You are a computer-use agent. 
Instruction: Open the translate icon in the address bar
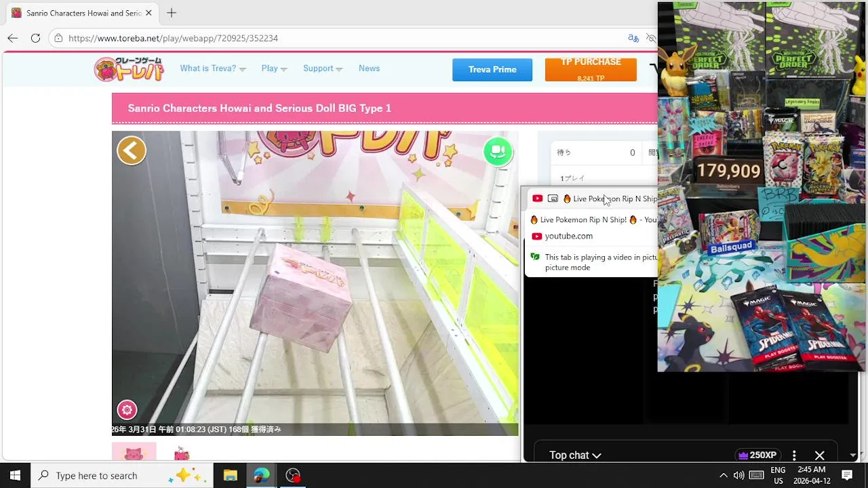point(633,38)
